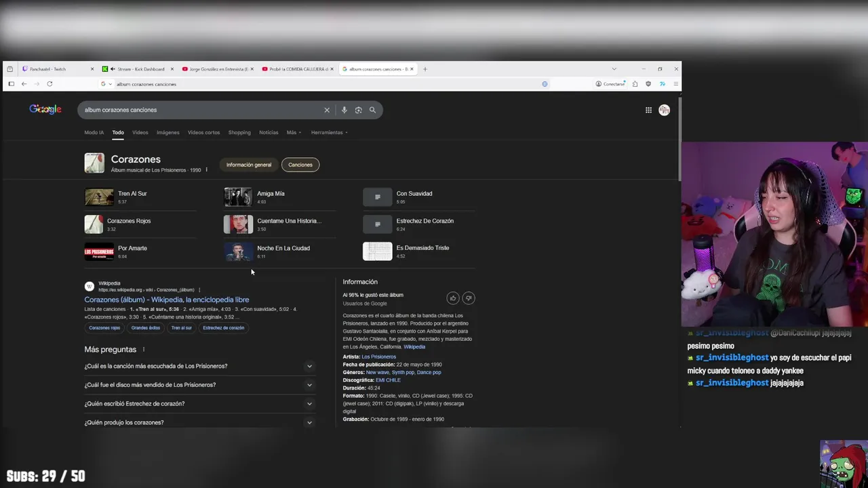Toggle the browser sidebar icon
The height and width of the screenshot is (488, 868).
point(11,84)
